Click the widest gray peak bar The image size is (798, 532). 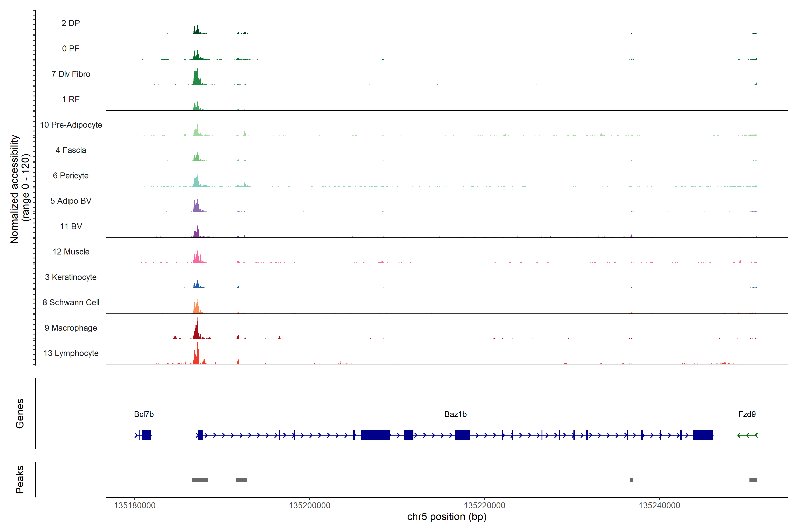pyautogui.click(x=200, y=480)
